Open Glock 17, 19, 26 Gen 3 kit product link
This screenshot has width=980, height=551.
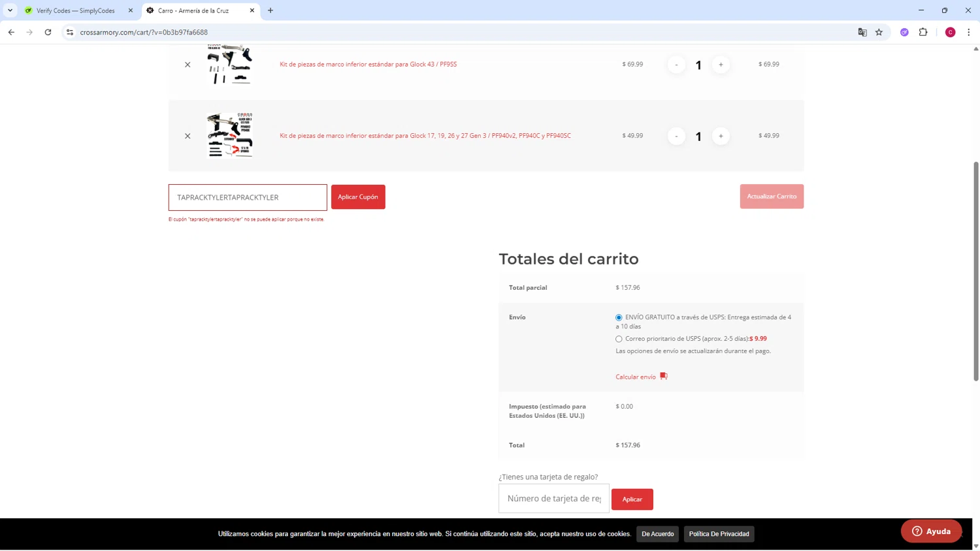(x=425, y=136)
